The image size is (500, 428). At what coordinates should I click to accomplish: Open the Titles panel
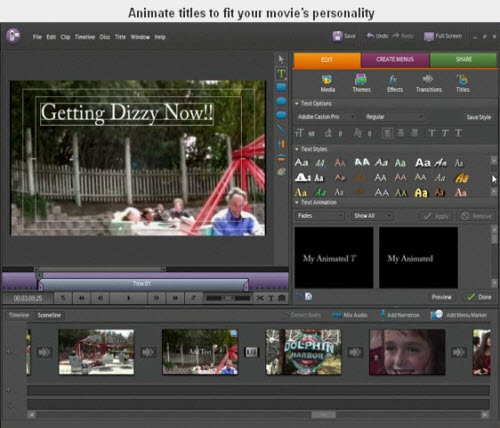[x=462, y=83]
